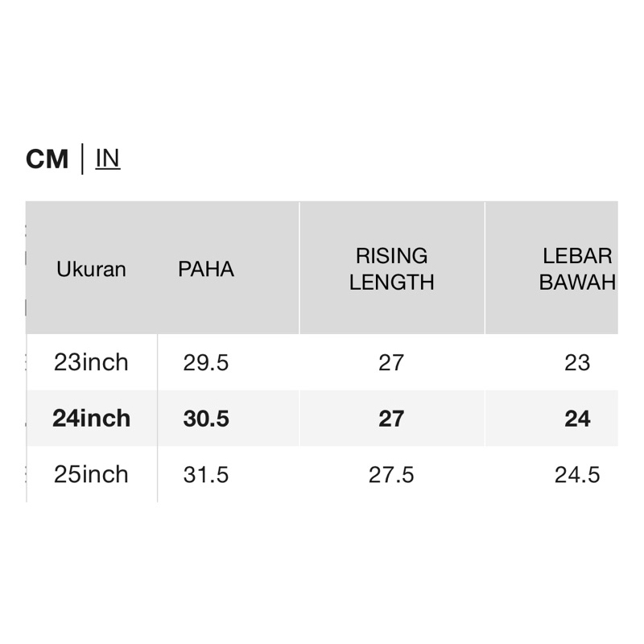Select the LEBAR BAWAH column header
Screen dimensions: 644x644
577,269
